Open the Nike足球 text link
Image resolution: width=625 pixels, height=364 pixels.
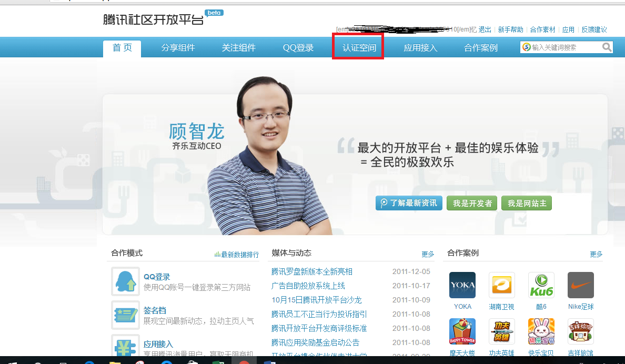(x=581, y=307)
